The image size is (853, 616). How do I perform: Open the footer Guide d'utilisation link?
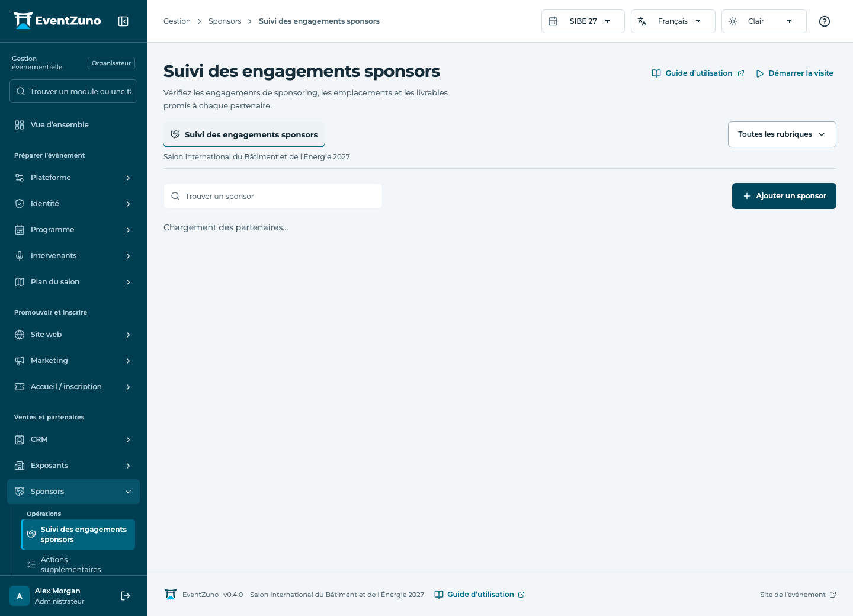[480, 595]
